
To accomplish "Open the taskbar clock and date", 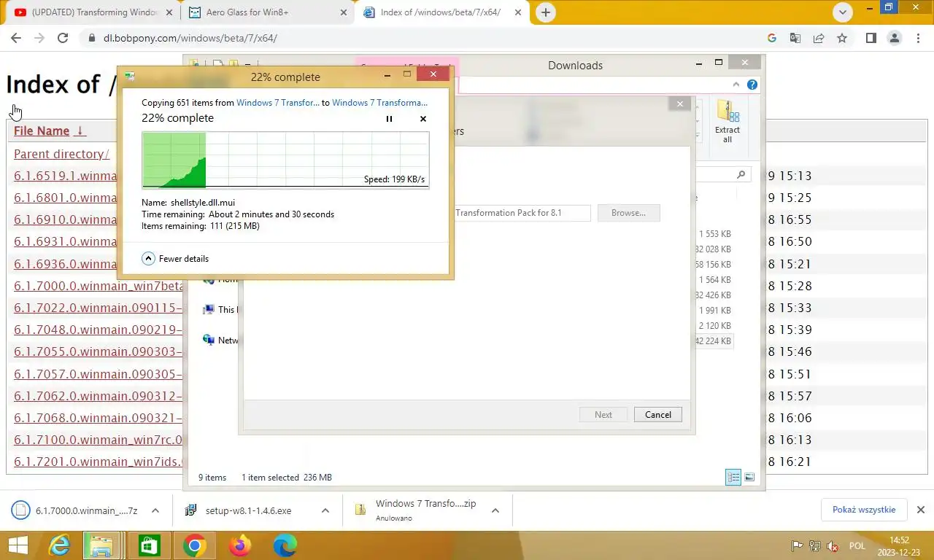I will 899,546.
